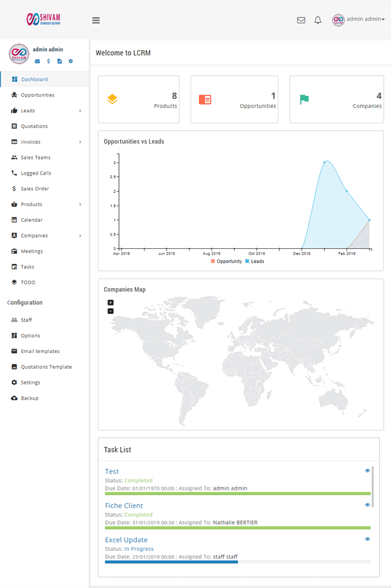Viewport: 391px width, 588px height.
Task: Zoom in on the Companies Map
Action: coord(111,303)
